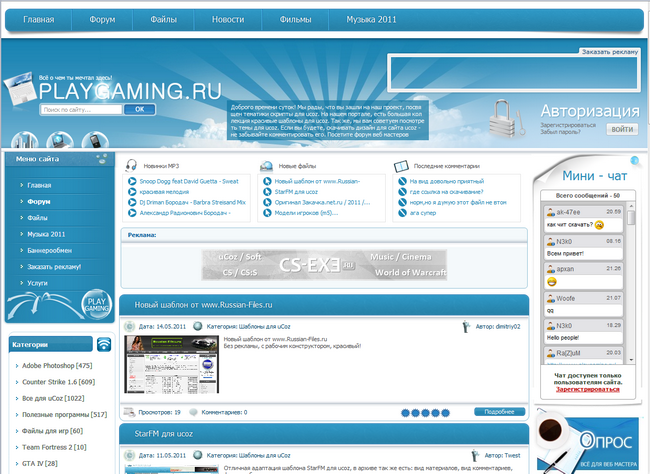Image resolution: width=650 pixels, height=474 pixels.
Task: Click the city buildings round icon
Action: [24, 140]
